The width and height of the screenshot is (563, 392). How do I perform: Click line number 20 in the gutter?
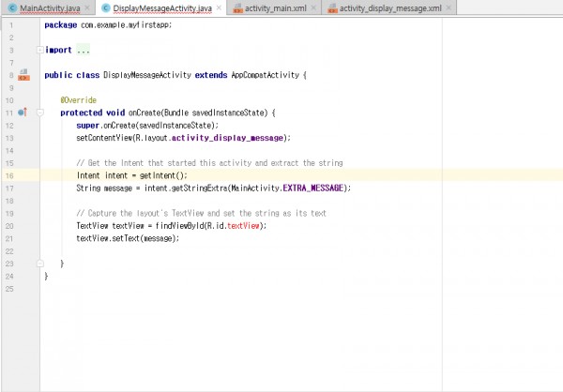[x=9, y=226]
